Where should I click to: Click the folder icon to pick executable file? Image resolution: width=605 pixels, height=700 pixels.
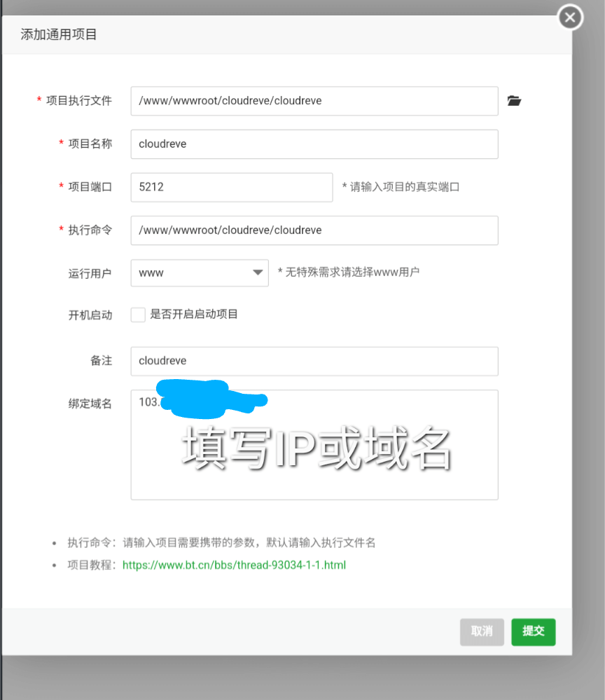515,101
